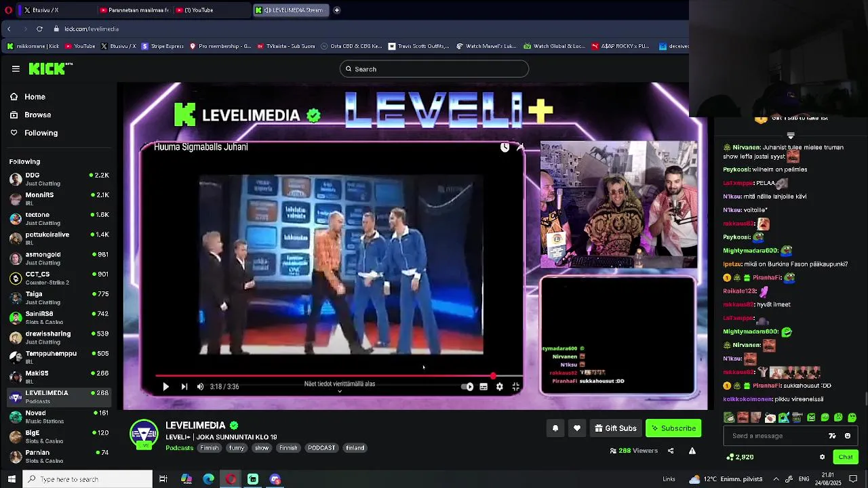Focus the Kick Search field
868x488 pixels.
point(434,69)
